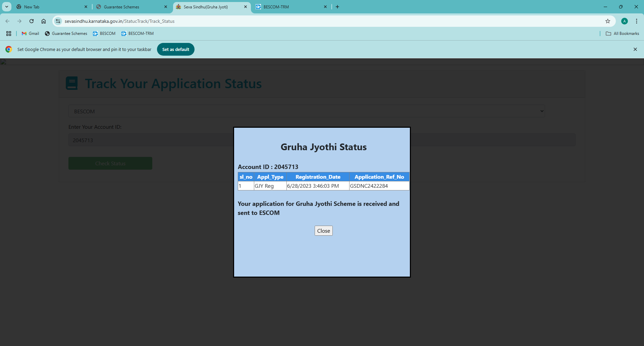Click the application received status message
This screenshot has width=644, height=346.
click(318, 208)
